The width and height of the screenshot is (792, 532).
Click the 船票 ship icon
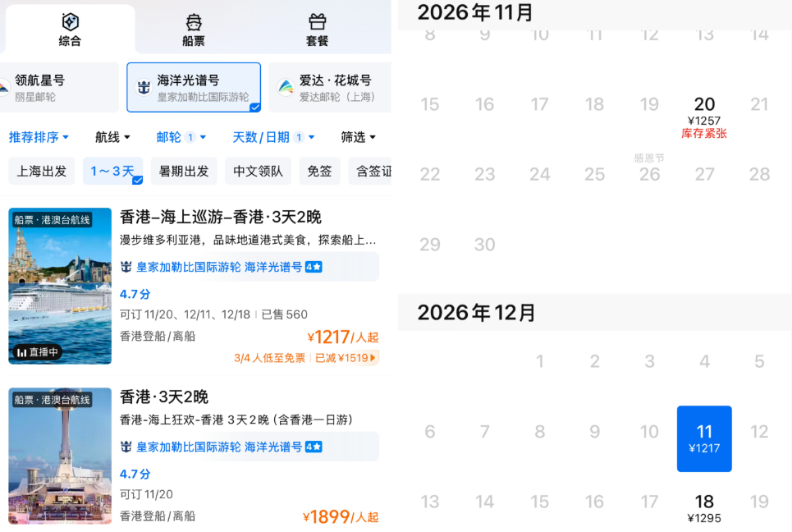coord(194,22)
